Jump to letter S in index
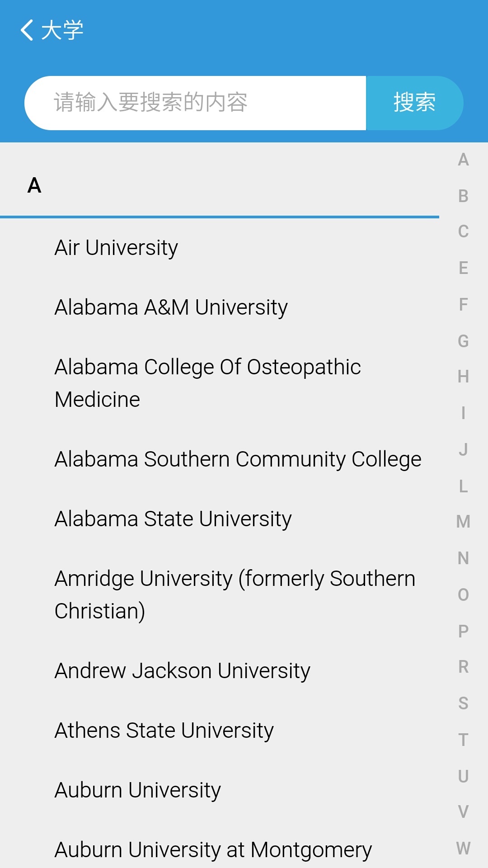Image resolution: width=488 pixels, height=868 pixels. (463, 703)
